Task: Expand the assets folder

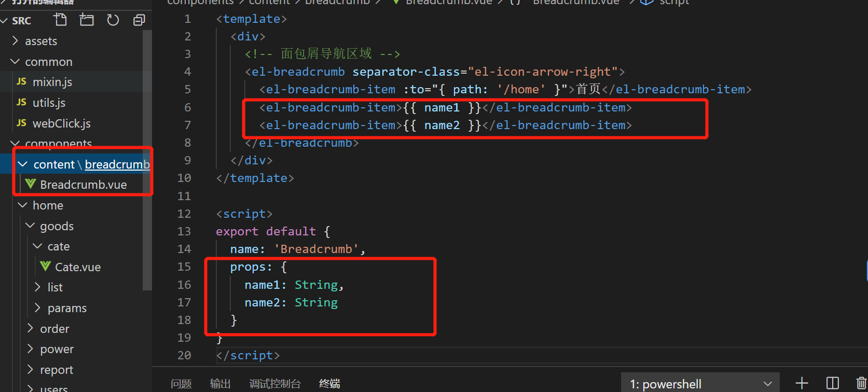Action: (x=15, y=41)
